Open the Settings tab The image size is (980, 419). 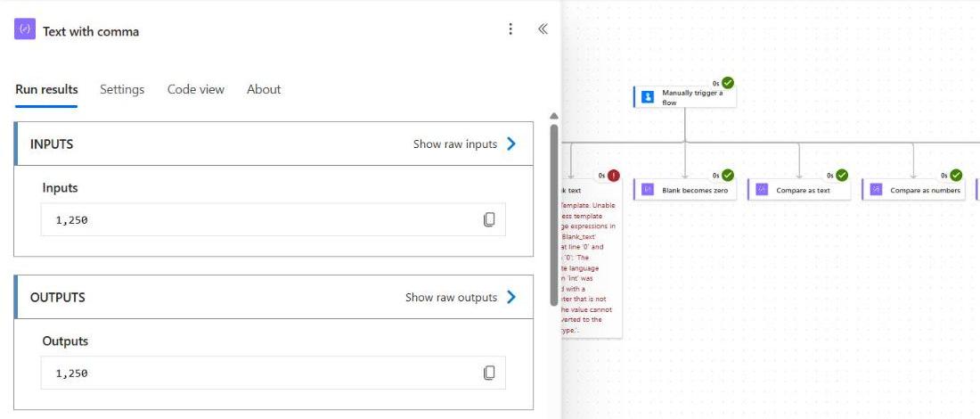[x=122, y=89]
